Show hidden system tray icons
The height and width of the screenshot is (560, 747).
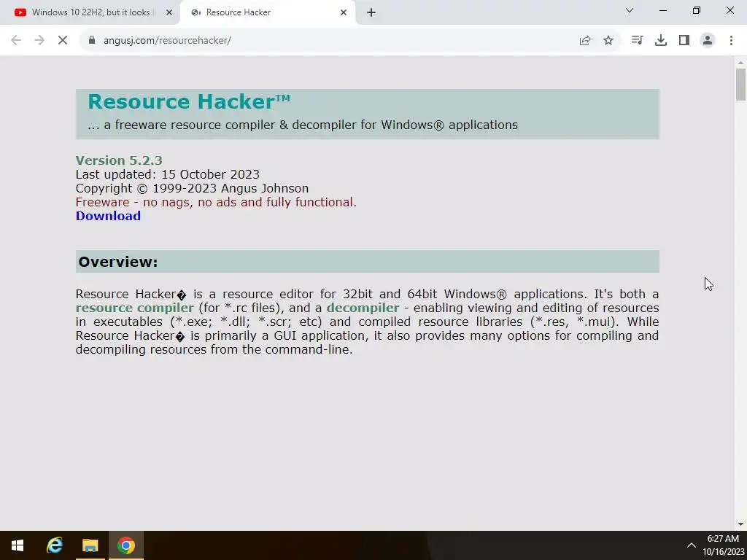point(692,545)
